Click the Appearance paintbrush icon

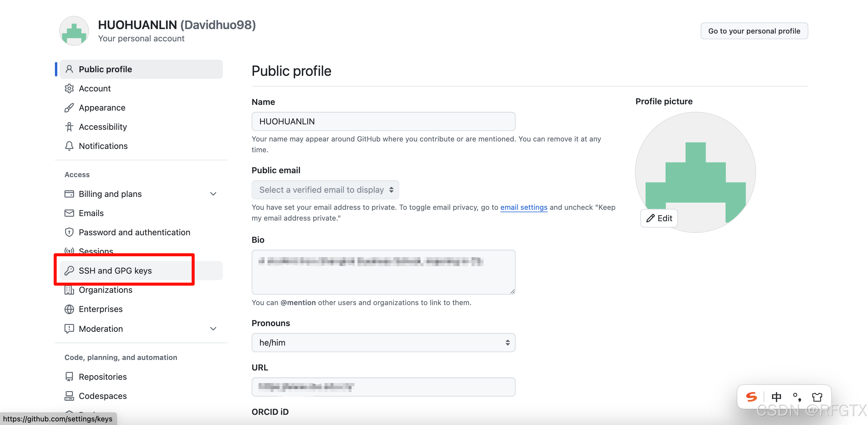69,108
